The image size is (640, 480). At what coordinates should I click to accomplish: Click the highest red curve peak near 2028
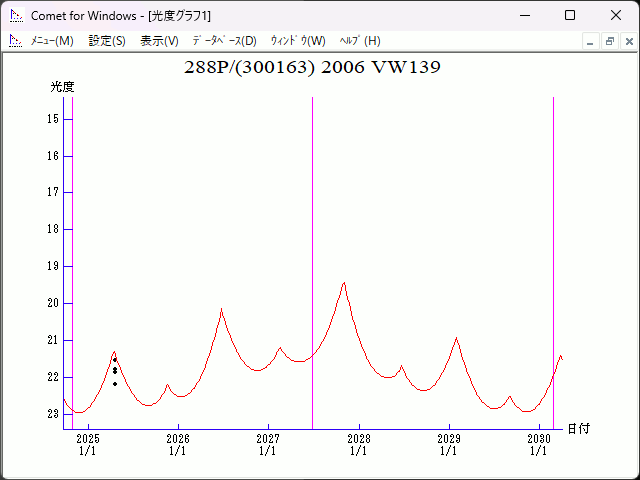344,283
